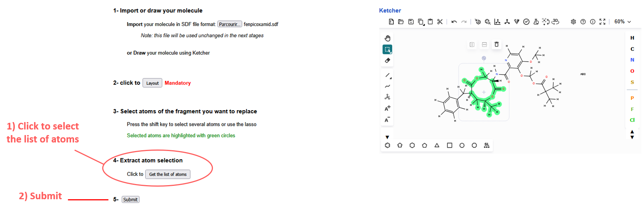This screenshot has width=644, height=210.
Task: Click the Cut scissors icon
Action: [x=440, y=22]
